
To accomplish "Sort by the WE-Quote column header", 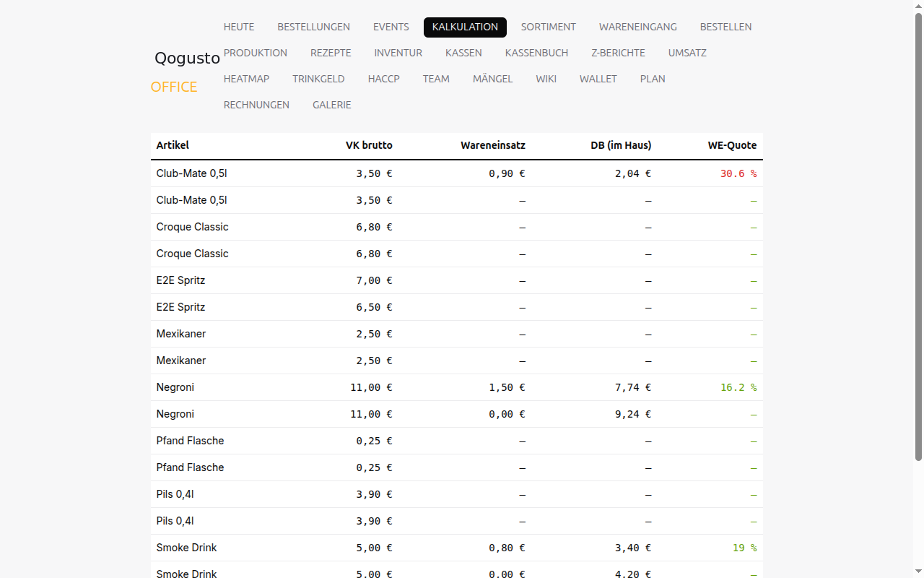I will pyautogui.click(x=732, y=145).
